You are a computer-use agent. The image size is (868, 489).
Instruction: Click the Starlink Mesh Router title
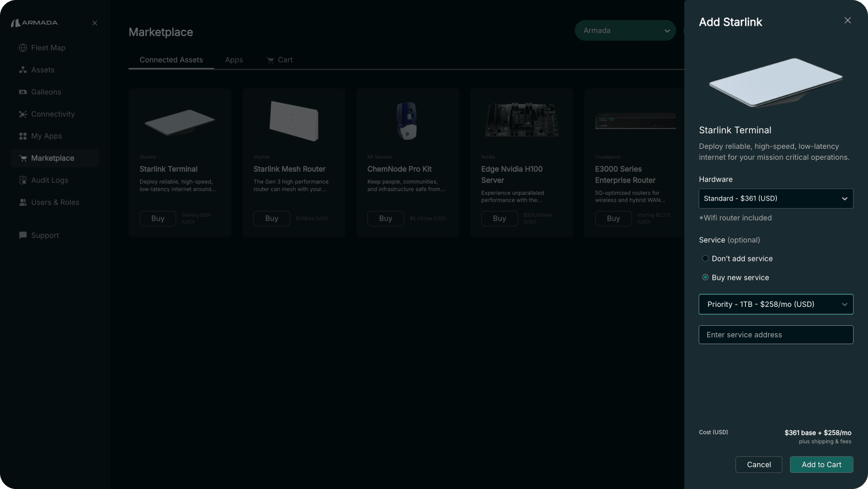[x=289, y=169]
